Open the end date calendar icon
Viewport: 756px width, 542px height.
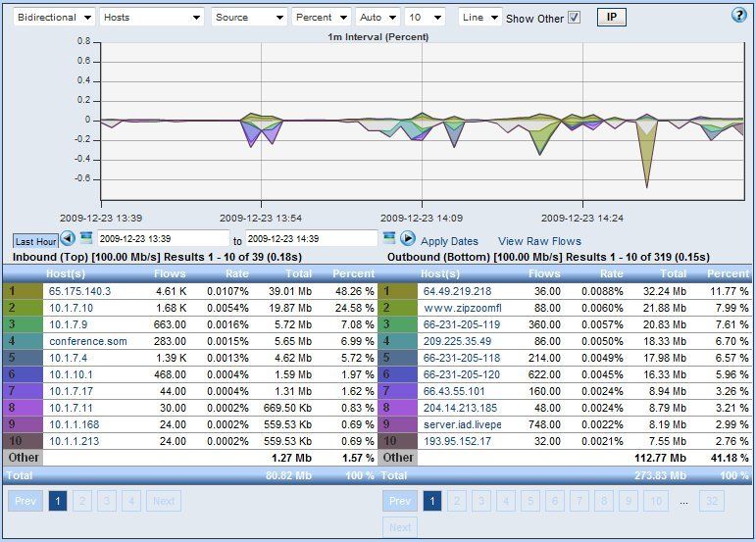tap(389, 237)
